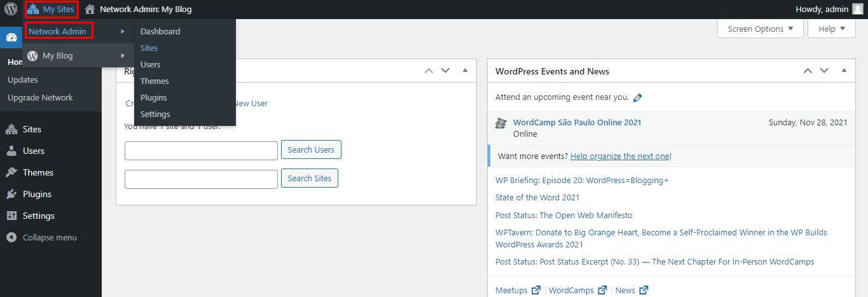Image resolution: width=868 pixels, height=297 pixels.
Task: Select Themes in the flyout menu
Action: tap(155, 81)
